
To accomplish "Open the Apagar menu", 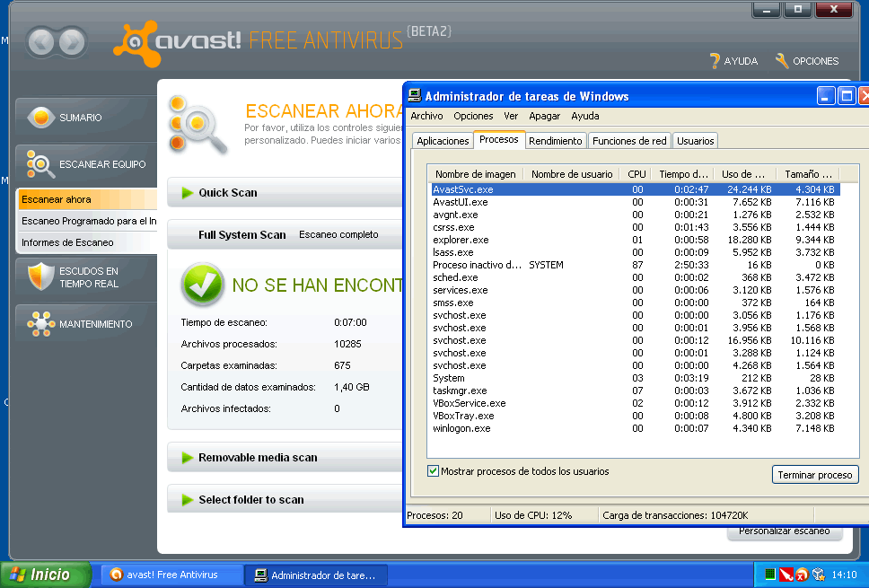I will [545, 116].
